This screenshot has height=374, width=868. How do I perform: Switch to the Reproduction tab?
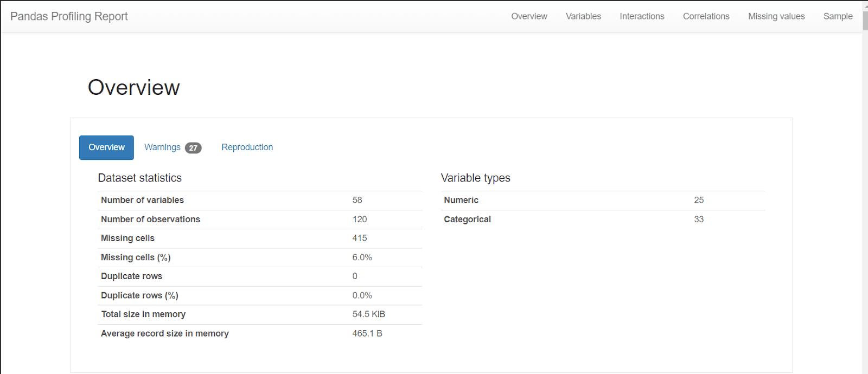point(247,147)
